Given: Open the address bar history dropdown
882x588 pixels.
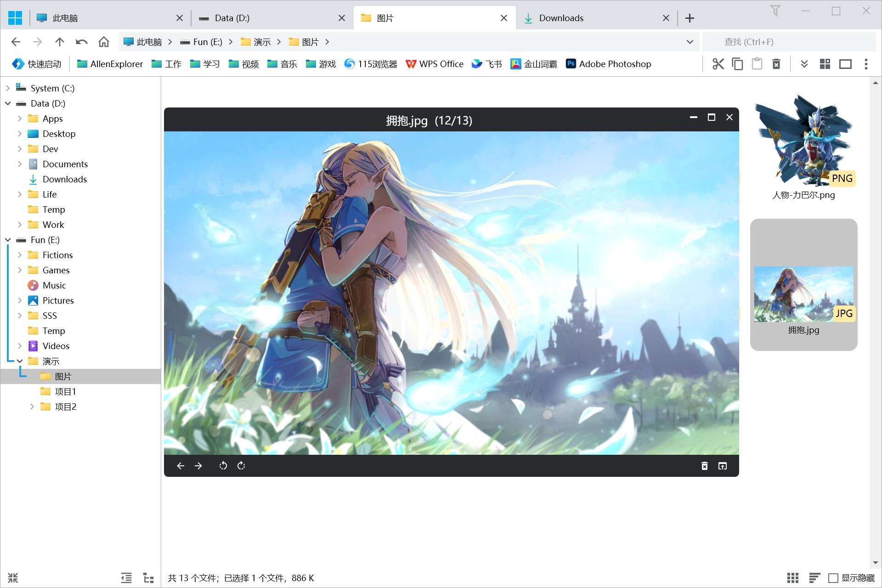Looking at the screenshot, I should pyautogui.click(x=690, y=42).
